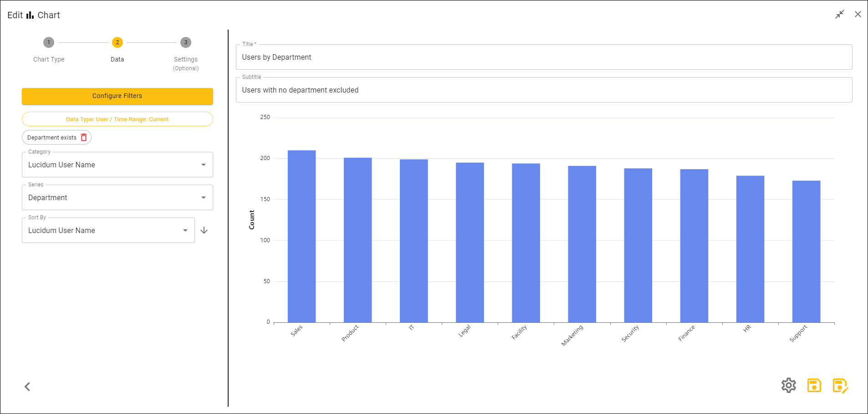The height and width of the screenshot is (414, 868).
Task: Click the Support bar in chart
Action: 807,252
